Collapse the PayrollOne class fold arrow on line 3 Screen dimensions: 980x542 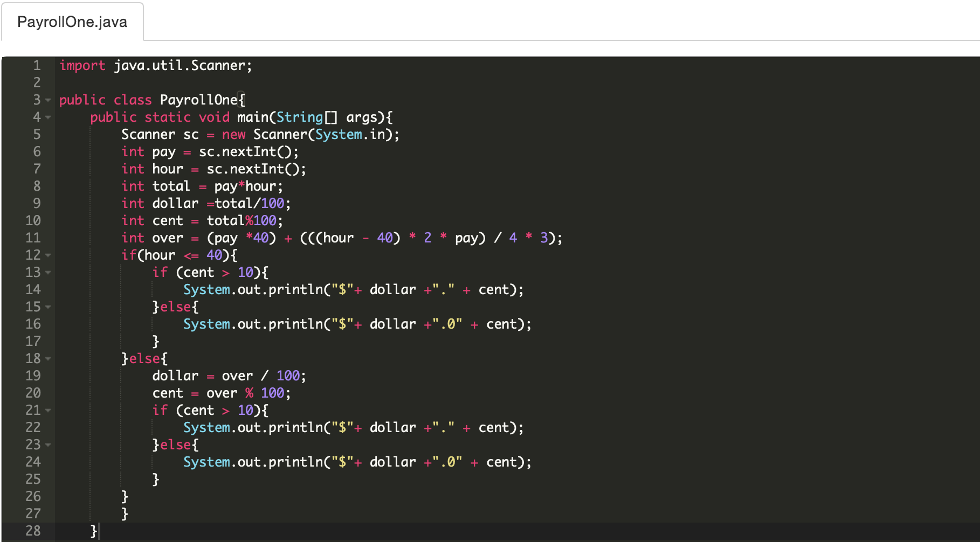tap(47, 100)
